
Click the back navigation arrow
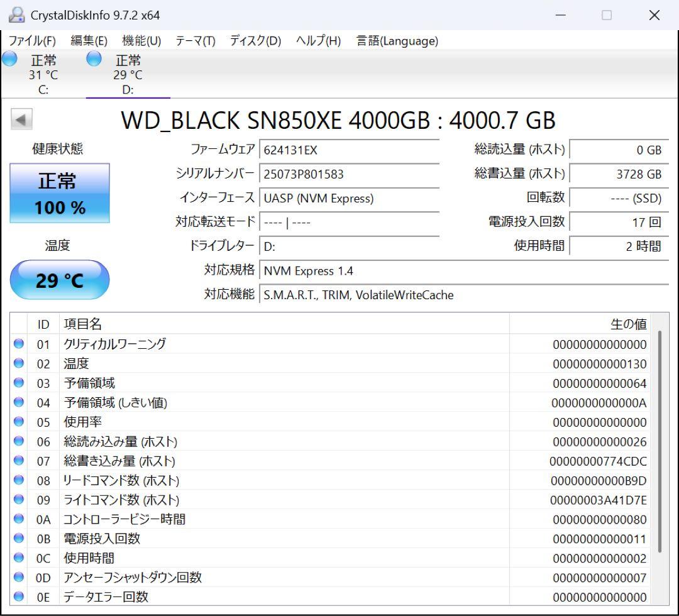click(21, 119)
